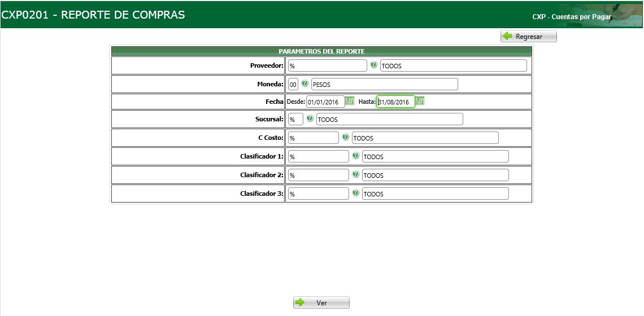Focus the C Costo code field
644x316 pixels.
[x=314, y=138]
